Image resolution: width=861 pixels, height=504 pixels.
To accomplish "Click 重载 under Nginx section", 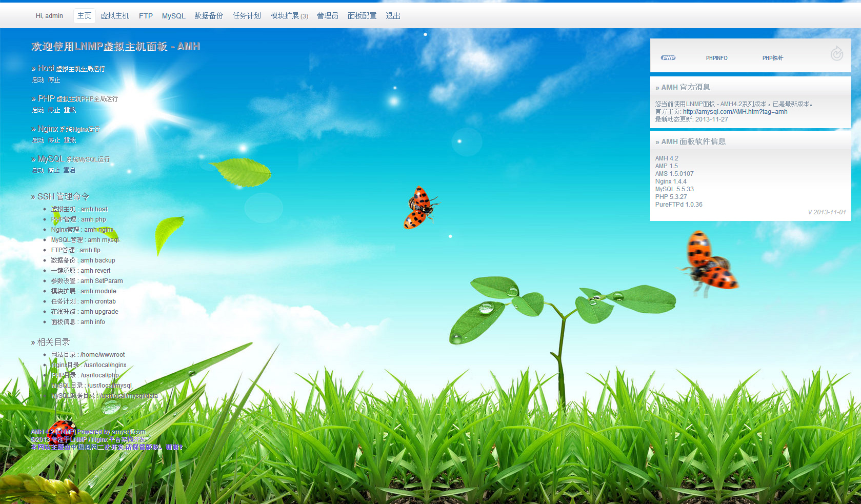I will [x=70, y=140].
